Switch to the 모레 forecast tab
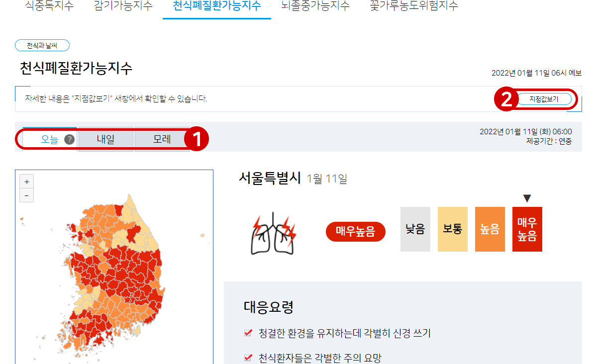The image size is (597, 364). (x=162, y=140)
